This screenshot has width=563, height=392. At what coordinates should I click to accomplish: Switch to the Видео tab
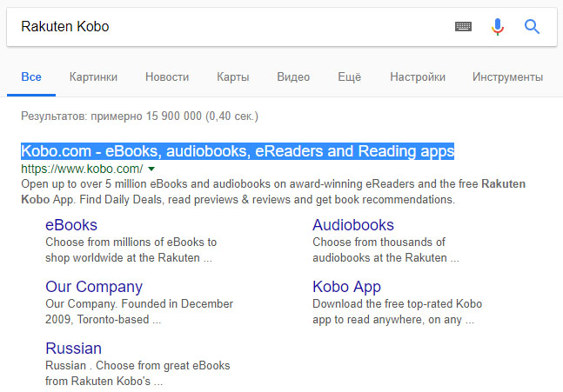[x=293, y=76]
